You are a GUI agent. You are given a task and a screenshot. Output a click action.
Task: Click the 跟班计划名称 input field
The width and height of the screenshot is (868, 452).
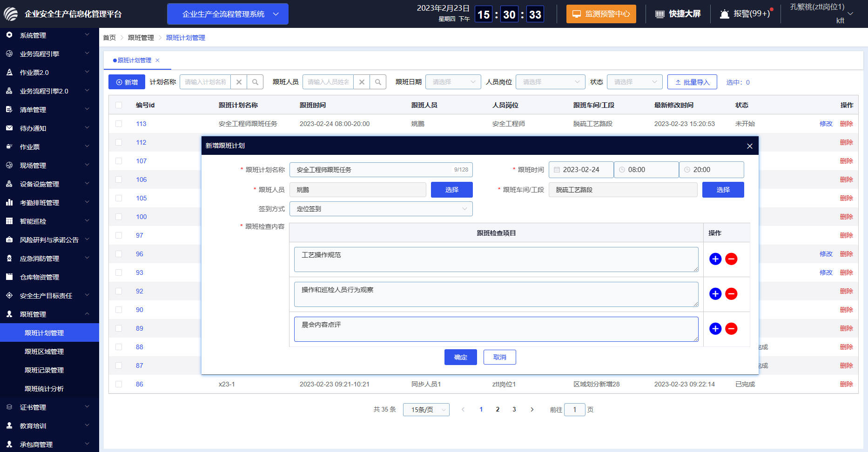coord(381,170)
